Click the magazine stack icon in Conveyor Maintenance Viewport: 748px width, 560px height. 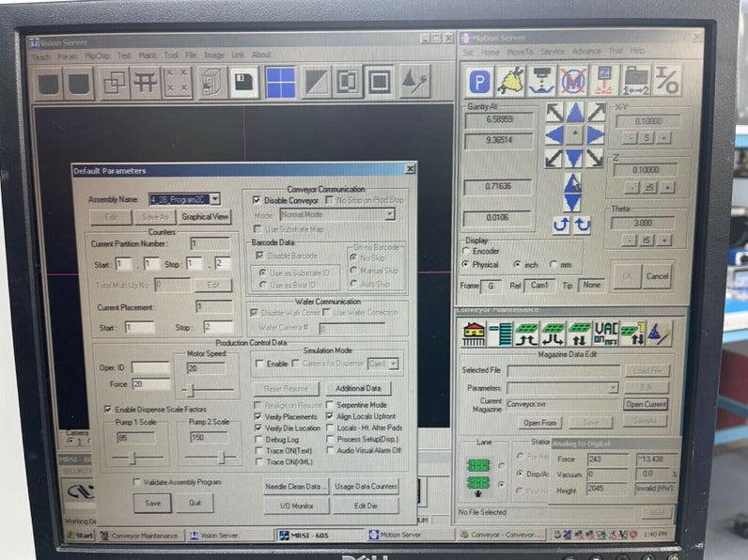point(501,334)
